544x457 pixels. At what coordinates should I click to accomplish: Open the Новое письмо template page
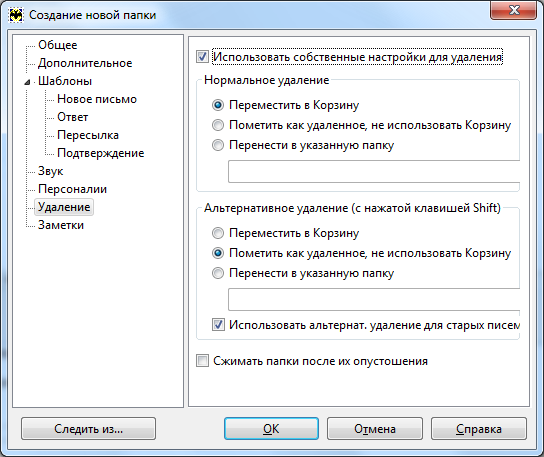pyautogui.click(x=97, y=99)
